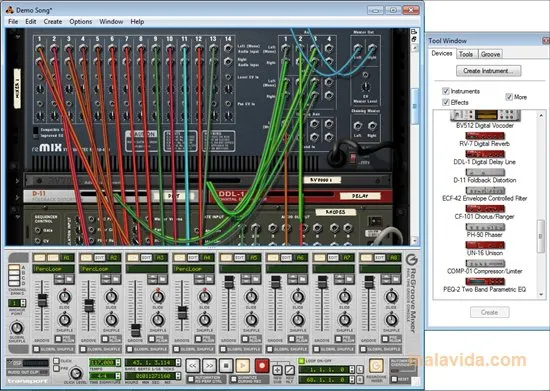Start recording with the red record button
This screenshot has width=550, height=391.
click(x=262, y=366)
